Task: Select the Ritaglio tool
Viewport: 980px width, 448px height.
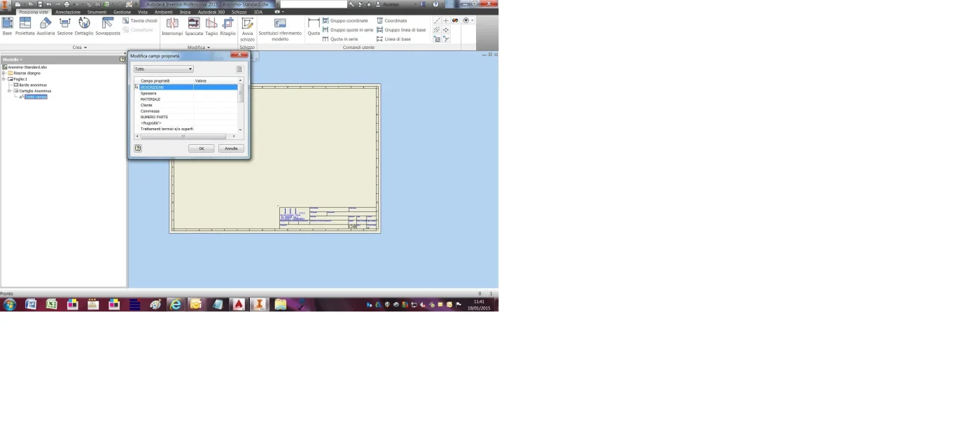Action: point(227,27)
